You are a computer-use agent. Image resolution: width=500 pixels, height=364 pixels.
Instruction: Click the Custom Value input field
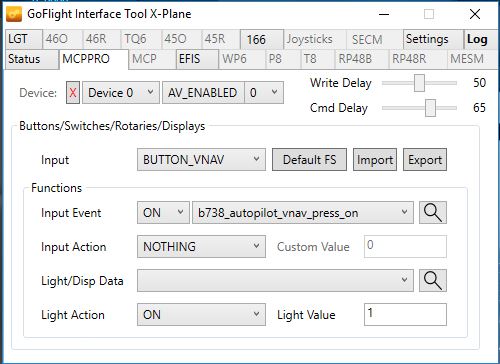(x=405, y=246)
